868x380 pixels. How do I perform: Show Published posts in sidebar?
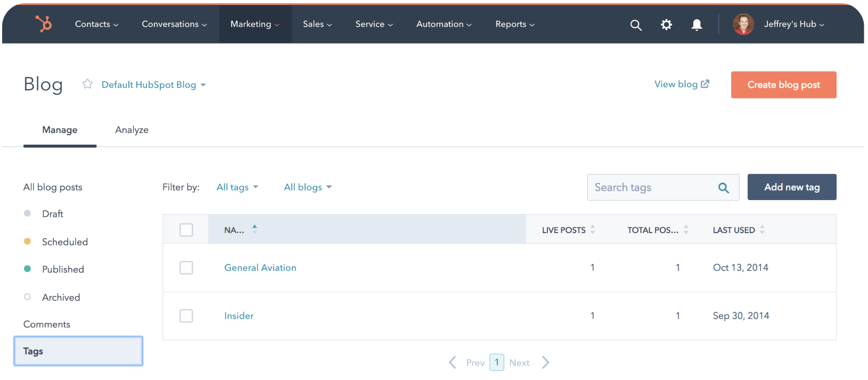click(x=63, y=269)
